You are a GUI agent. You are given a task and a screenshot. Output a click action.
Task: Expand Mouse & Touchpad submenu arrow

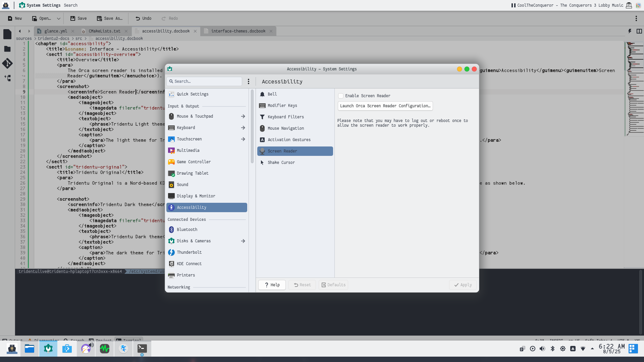coord(243,116)
